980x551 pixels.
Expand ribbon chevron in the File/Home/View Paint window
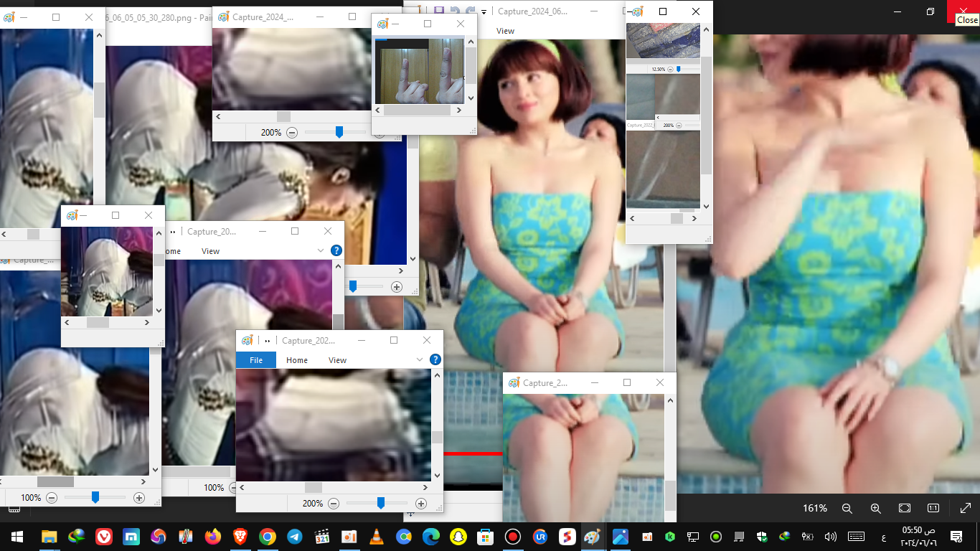(420, 359)
